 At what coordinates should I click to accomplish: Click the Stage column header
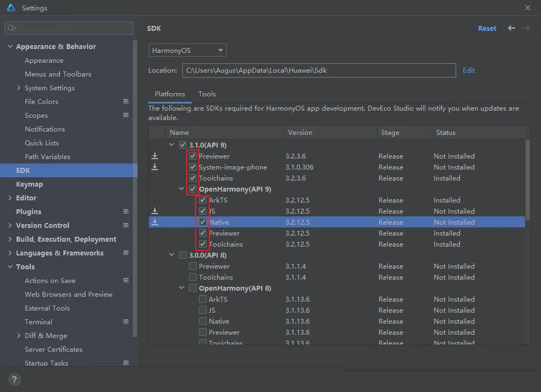(x=404, y=132)
